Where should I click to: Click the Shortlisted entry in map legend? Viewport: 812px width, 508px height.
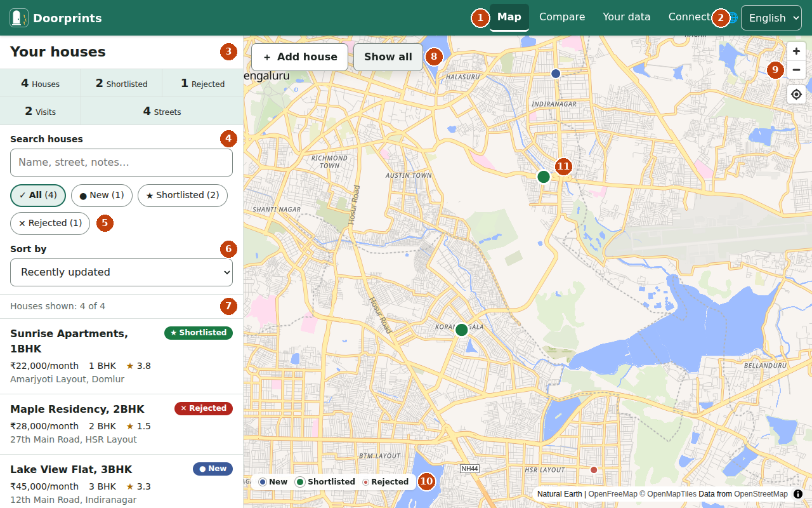pos(325,482)
